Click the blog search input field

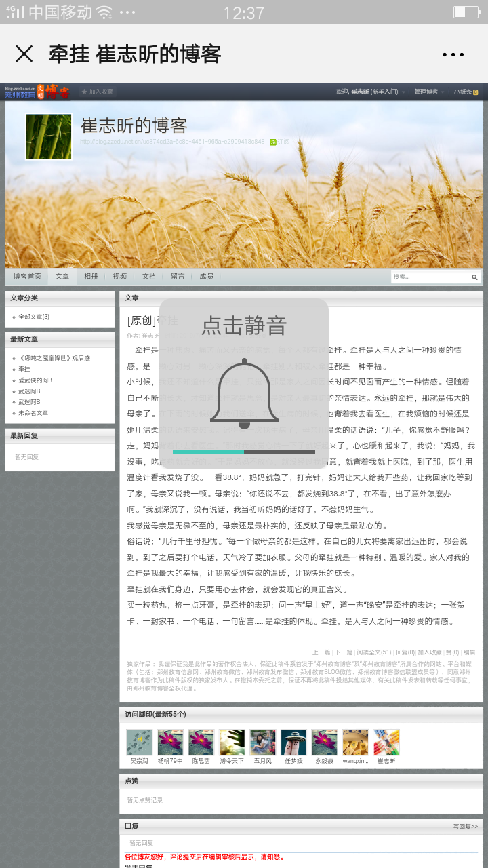tap(430, 277)
